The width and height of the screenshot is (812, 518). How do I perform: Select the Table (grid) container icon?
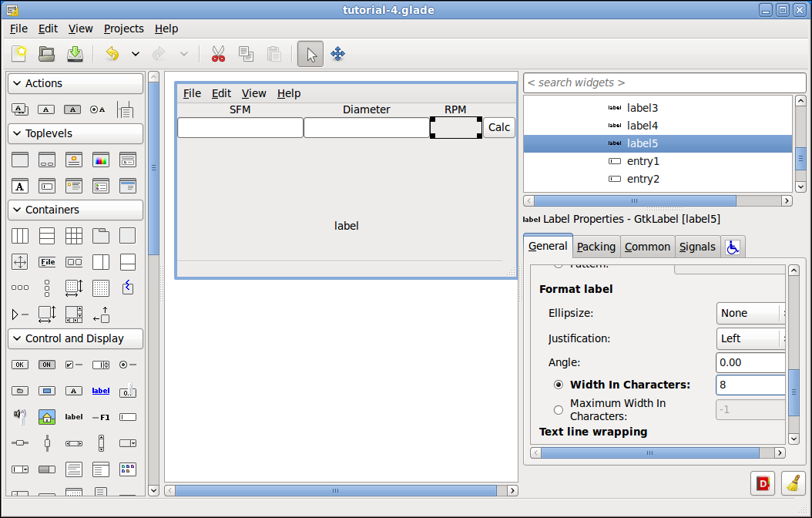coord(73,236)
